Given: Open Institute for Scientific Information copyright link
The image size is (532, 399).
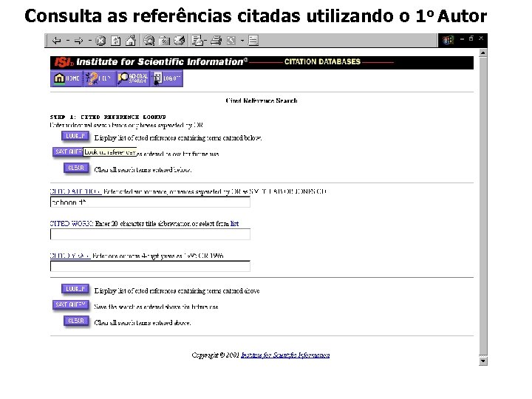Looking at the screenshot, I should click(285, 355).
